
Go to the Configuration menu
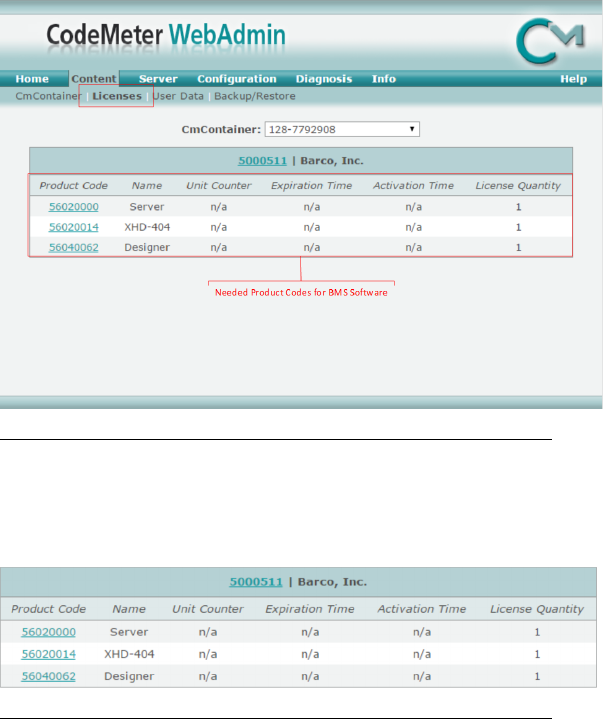coord(236,79)
